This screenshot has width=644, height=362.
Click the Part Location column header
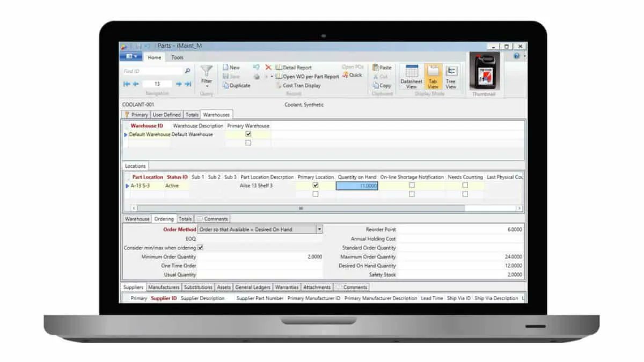(x=148, y=177)
